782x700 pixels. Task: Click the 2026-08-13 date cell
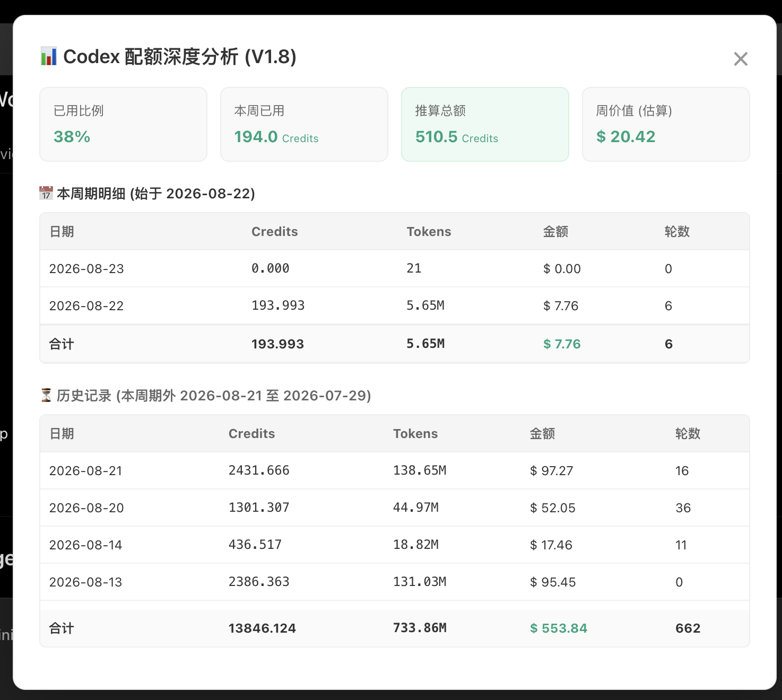tap(86, 582)
